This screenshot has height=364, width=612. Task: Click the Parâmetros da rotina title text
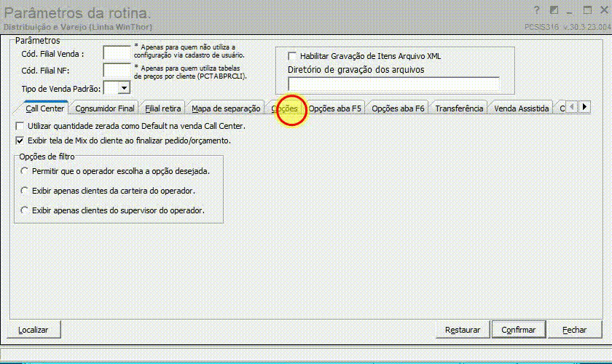[x=77, y=13]
